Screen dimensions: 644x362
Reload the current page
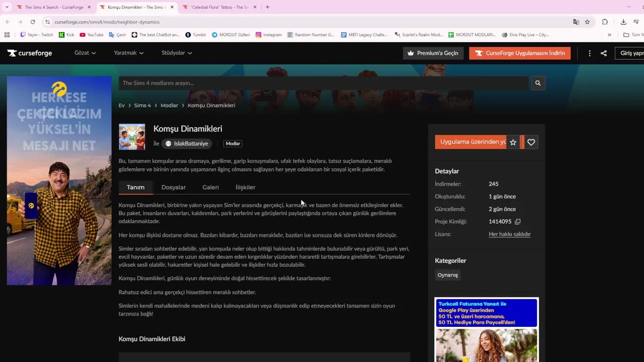click(x=33, y=22)
